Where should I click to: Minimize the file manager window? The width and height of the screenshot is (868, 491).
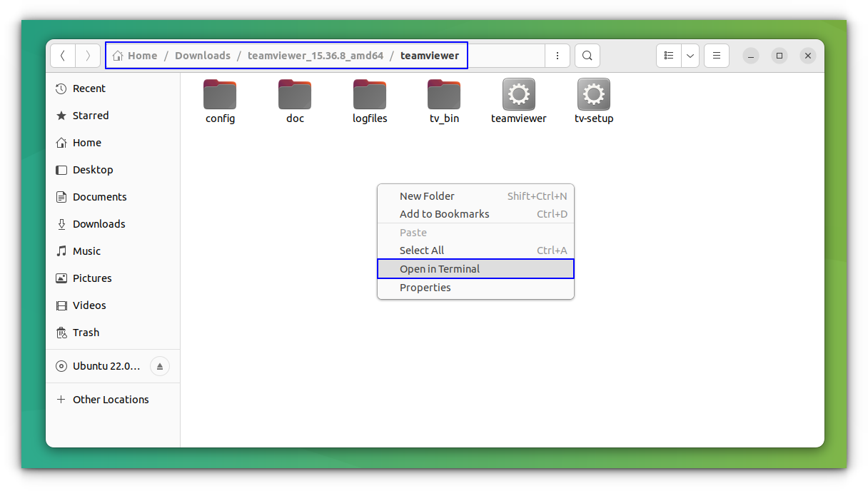(751, 56)
